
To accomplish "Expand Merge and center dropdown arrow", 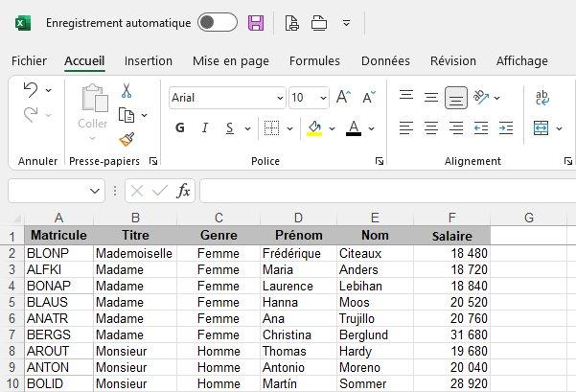I will coord(559,128).
